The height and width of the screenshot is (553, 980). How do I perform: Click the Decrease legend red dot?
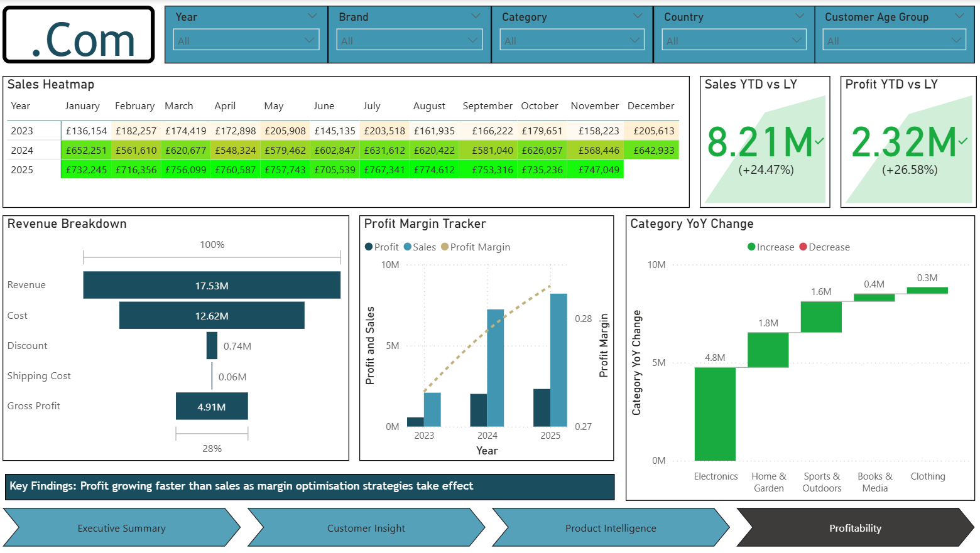click(803, 247)
